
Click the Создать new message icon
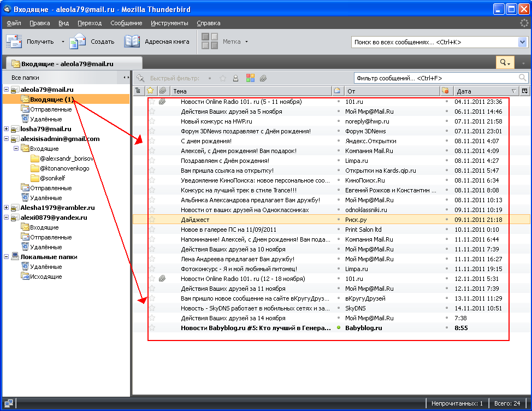click(x=78, y=42)
